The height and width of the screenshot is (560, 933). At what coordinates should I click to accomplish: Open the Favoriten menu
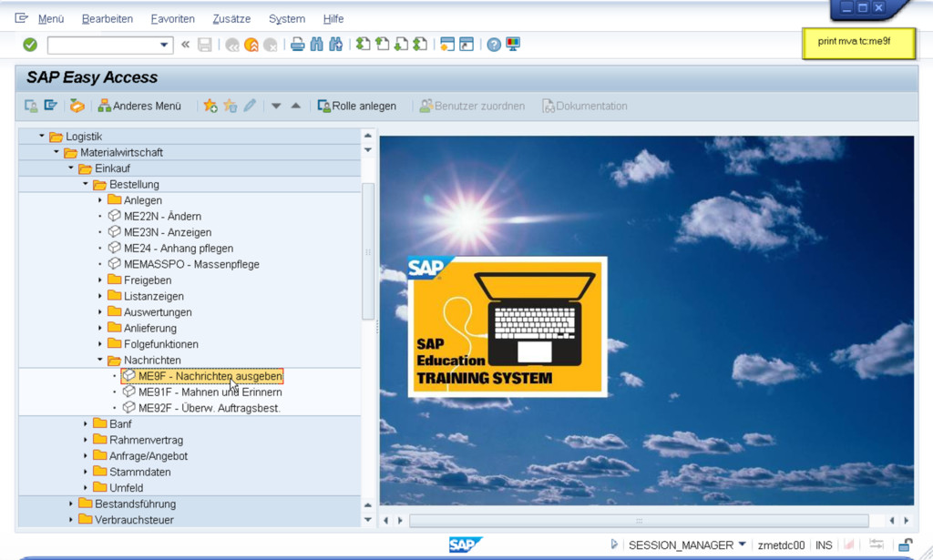[172, 19]
